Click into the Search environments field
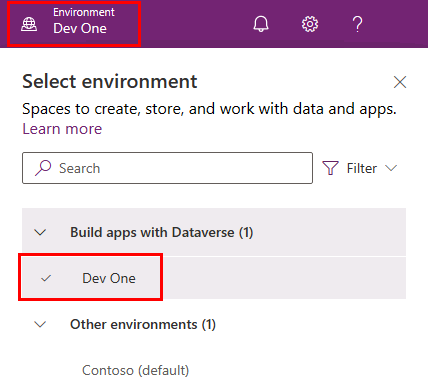428x389 pixels. (167, 168)
